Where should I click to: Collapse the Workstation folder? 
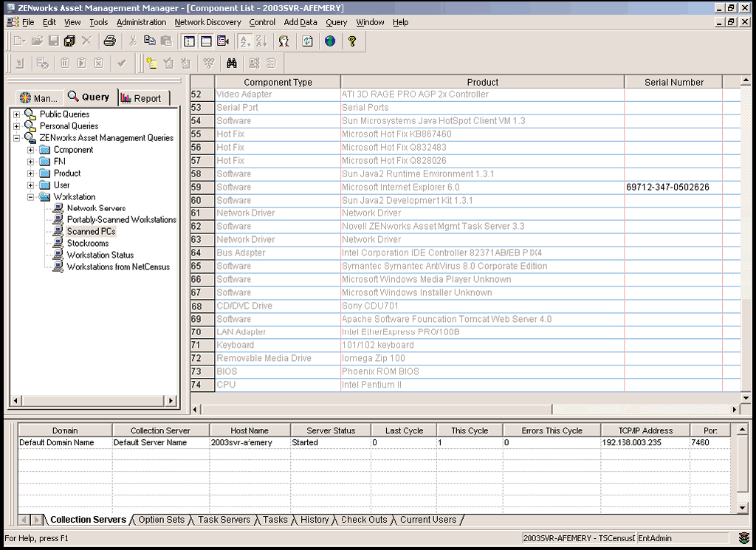click(30, 197)
